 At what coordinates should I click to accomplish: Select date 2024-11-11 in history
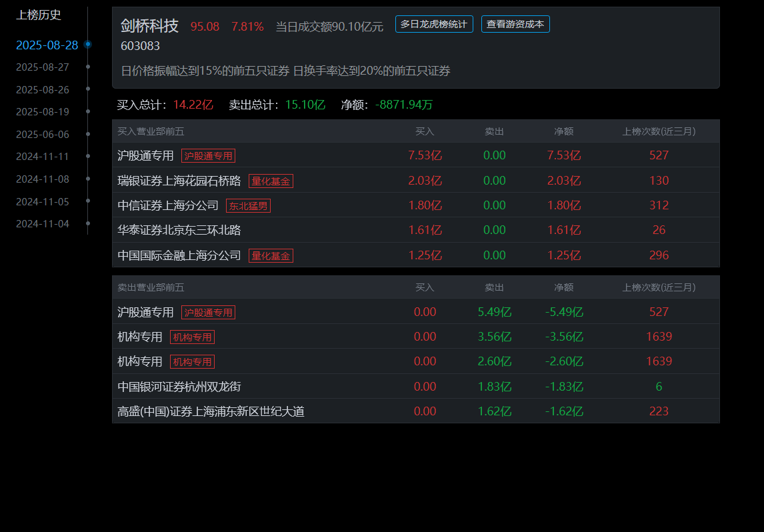tap(43, 157)
